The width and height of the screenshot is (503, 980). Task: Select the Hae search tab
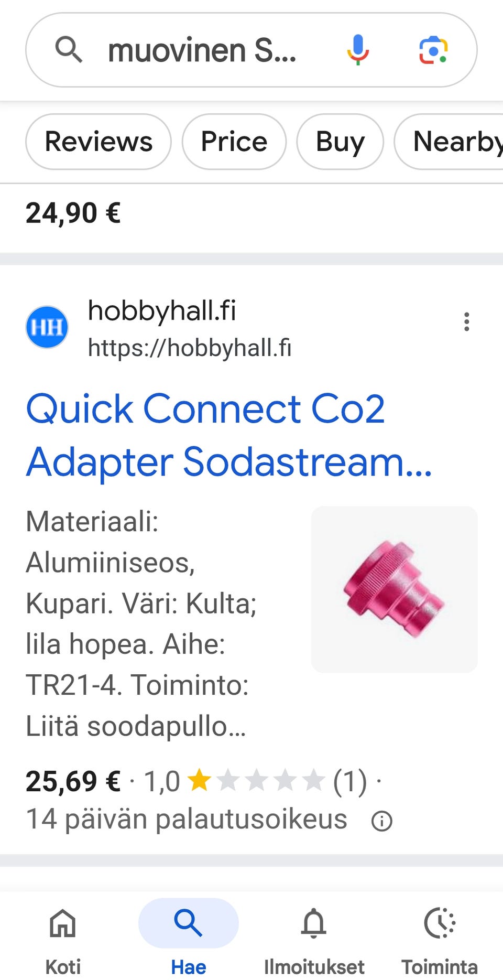(x=189, y=941)
